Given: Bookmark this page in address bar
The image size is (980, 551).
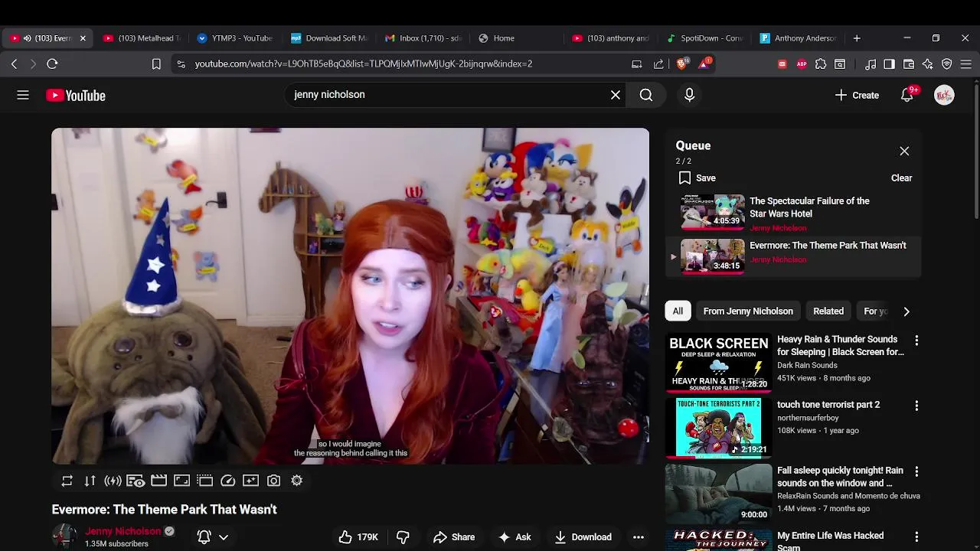Looking at the screenshot, I should tap(156, 64).
